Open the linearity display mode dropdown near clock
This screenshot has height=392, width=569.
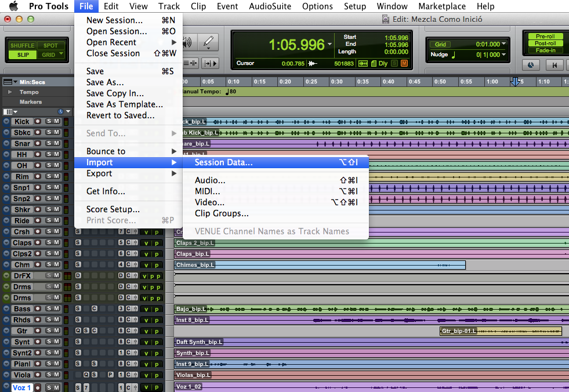click(68, 111)
